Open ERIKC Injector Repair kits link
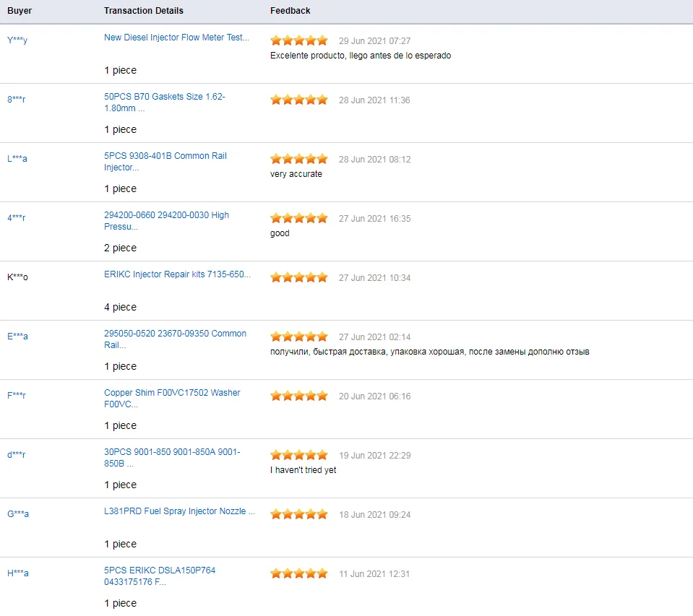693x616 pixels. 177,274
